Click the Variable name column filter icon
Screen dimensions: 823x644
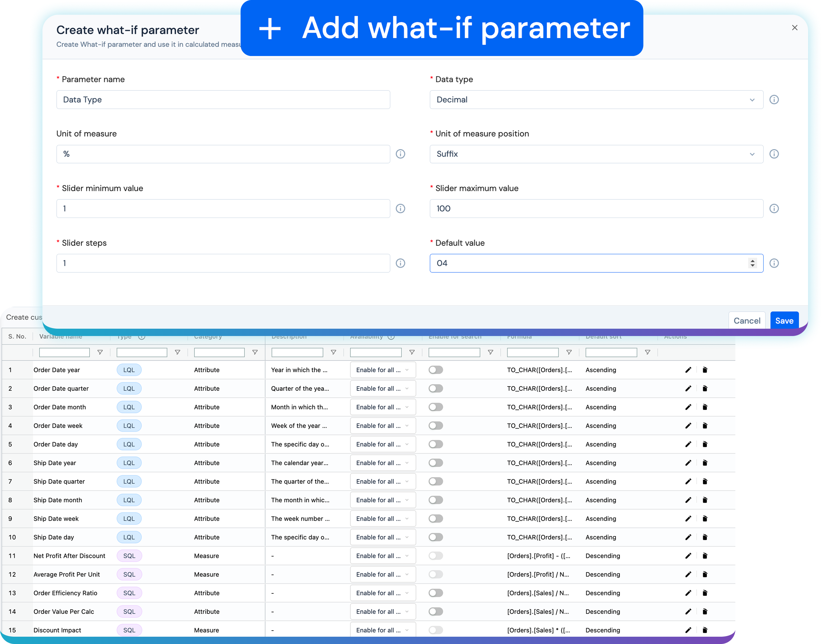(100, 352)
